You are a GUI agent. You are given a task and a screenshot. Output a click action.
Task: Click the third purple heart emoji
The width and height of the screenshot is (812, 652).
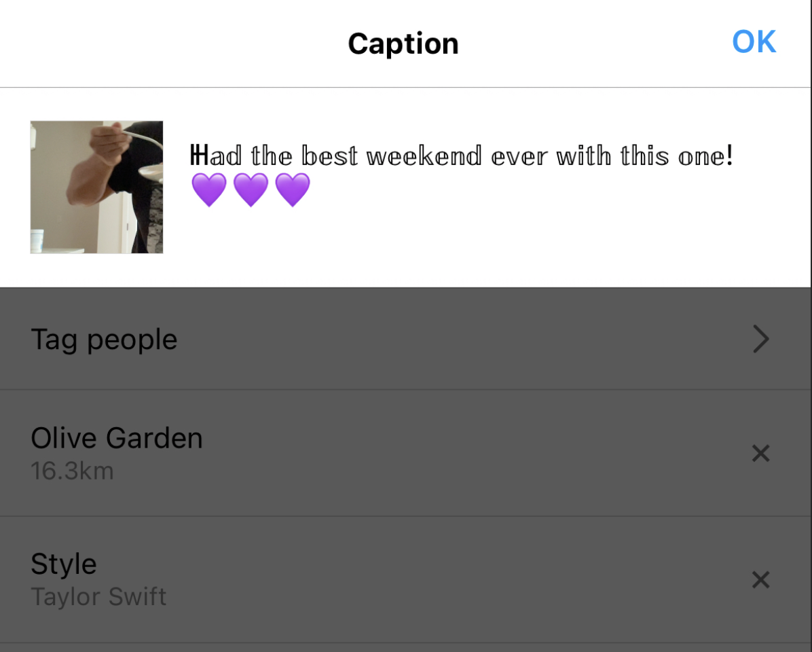293,189
